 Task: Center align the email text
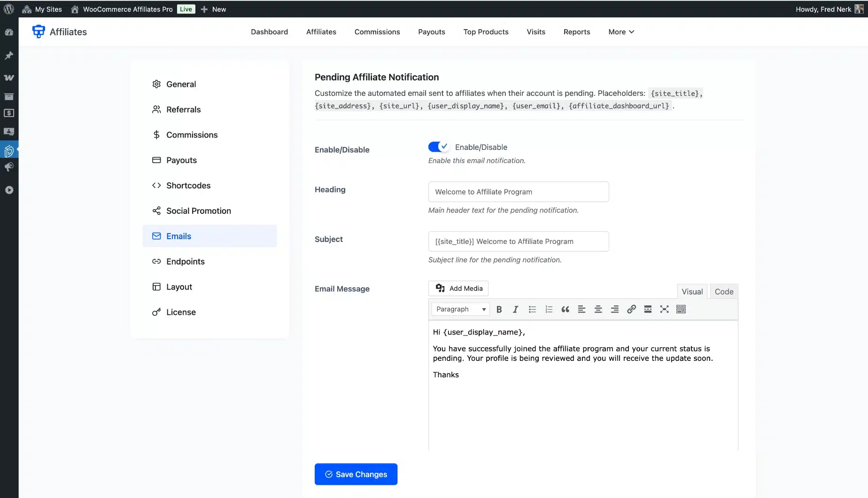coord(598,309)
